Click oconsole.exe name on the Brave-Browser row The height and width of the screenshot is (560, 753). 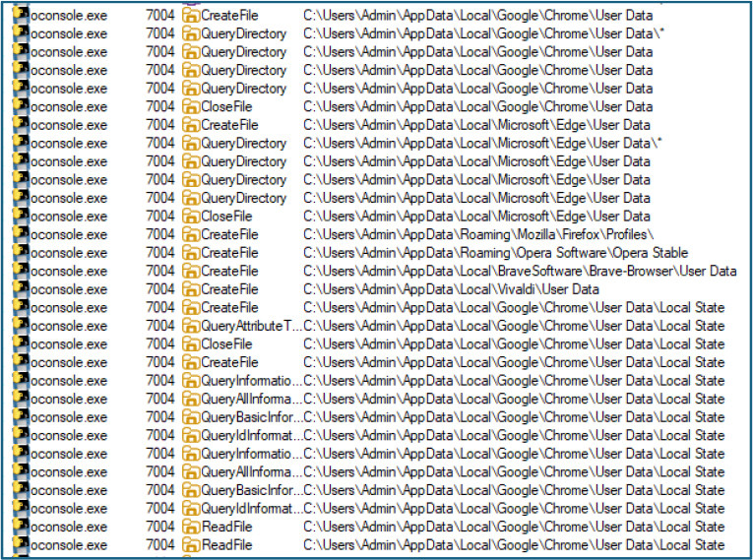point(69,272)
